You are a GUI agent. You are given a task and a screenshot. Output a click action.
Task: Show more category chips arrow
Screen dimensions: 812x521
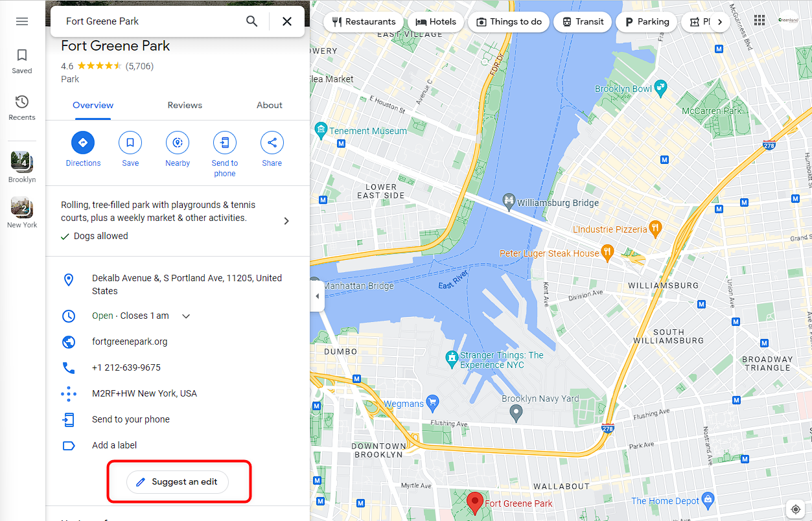[x=719, y=21]
